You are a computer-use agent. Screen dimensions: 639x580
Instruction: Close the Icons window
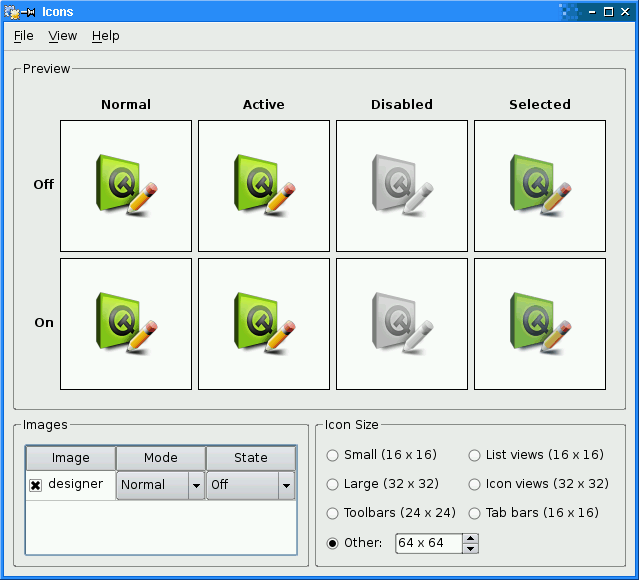625,12
